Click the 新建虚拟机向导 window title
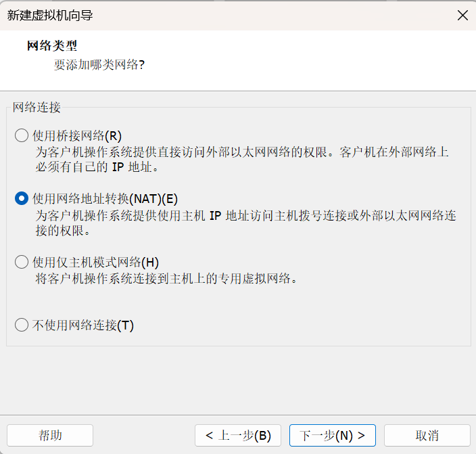Screen dimensions: 476x454 pos(50,15)
